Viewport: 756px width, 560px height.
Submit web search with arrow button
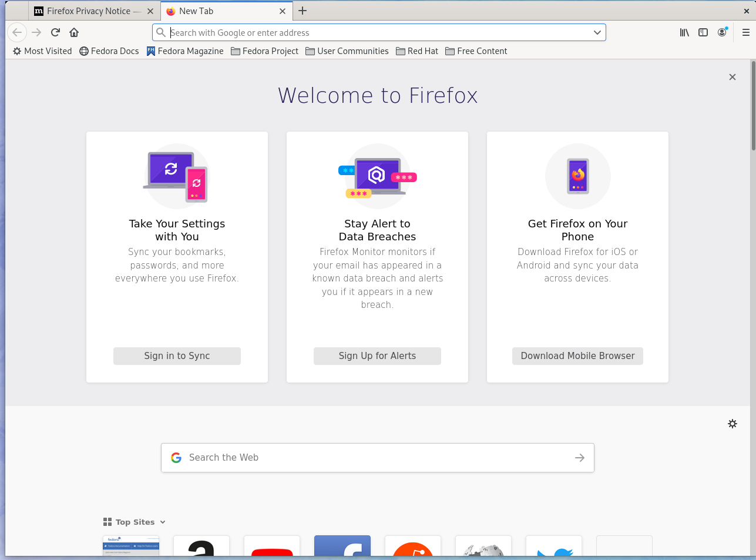580,458
